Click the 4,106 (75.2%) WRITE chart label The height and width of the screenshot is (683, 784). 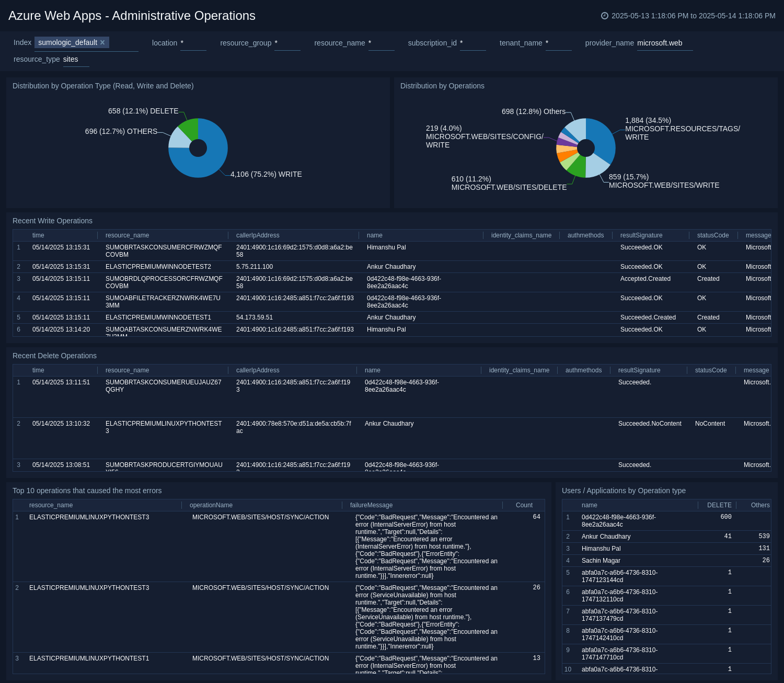(266, 174)
